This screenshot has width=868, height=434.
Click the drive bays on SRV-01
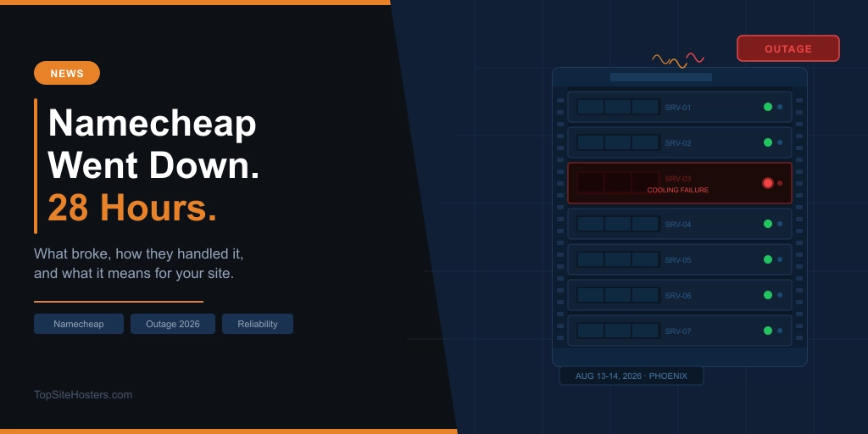(618, 107)
